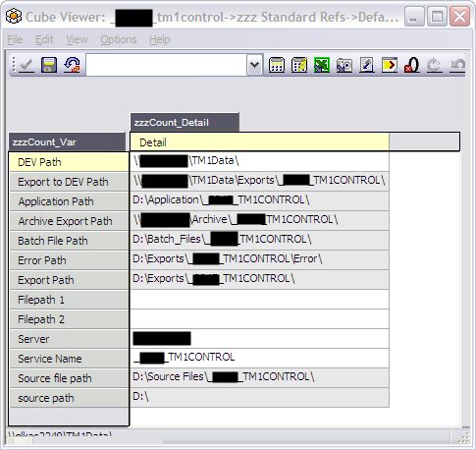This screenshot has width=476, height=450.
Task: Open the Options menu
Action: coord(119,39)
